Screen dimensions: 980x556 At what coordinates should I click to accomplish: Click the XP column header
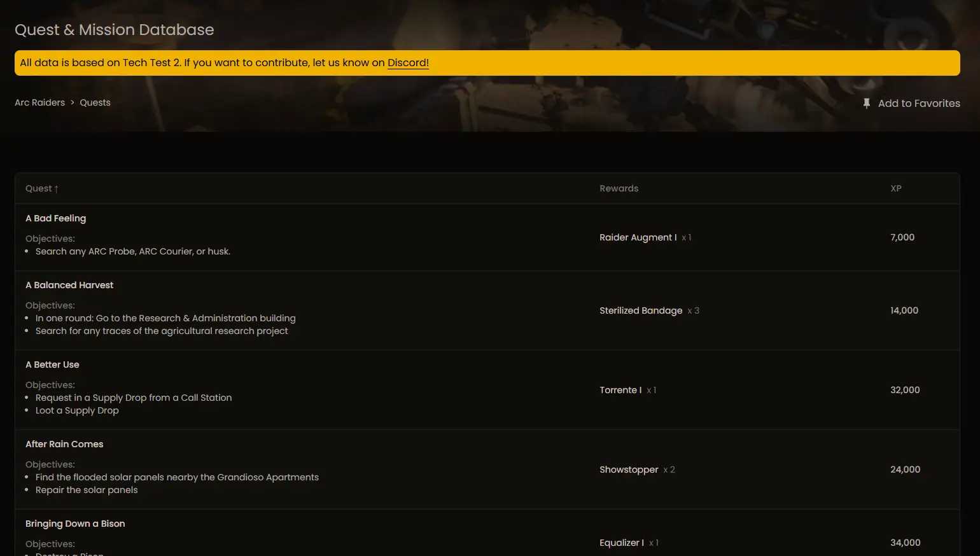pos(895,188)
